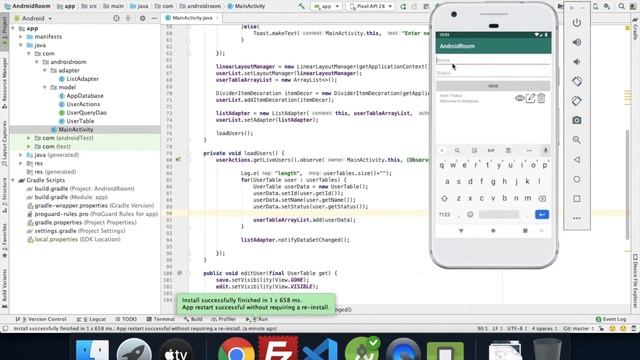Open the Event Log
Viewport: 640px width, 360px height.
pos(611,319)
